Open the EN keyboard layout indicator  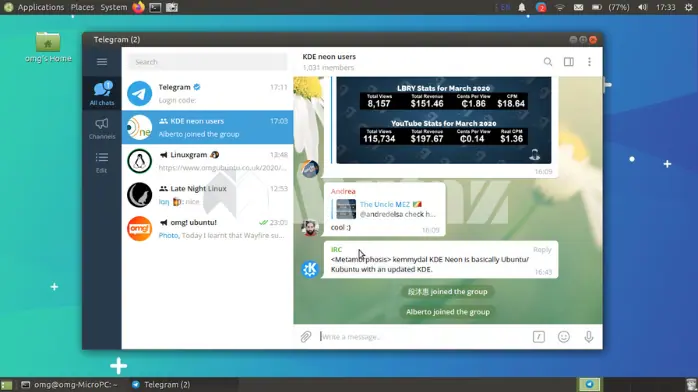pyautogui.click(x=505, y=7)
